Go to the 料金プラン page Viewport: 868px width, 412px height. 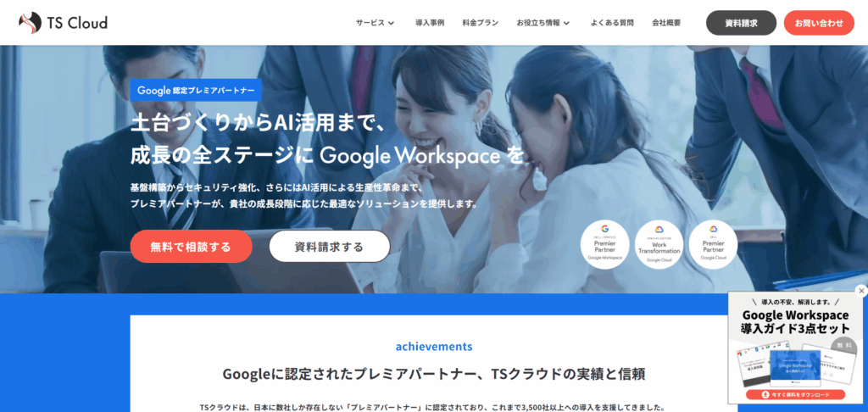click(480, 23)
